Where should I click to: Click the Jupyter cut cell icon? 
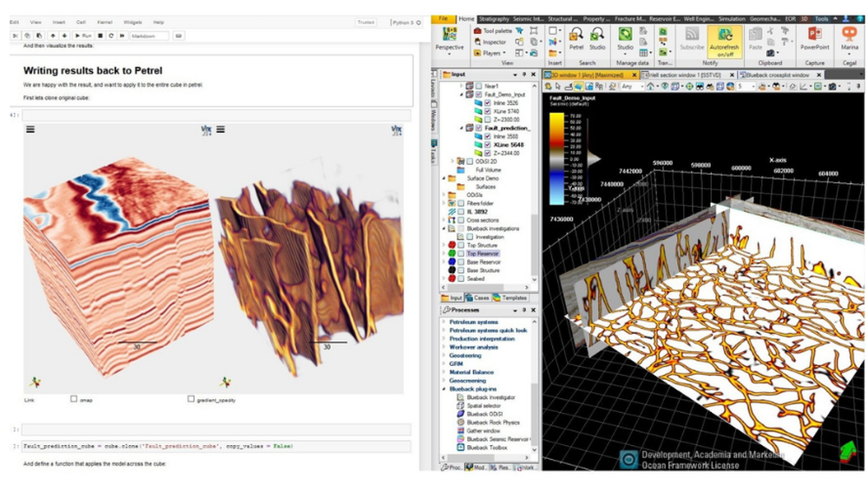pos(16,36)
